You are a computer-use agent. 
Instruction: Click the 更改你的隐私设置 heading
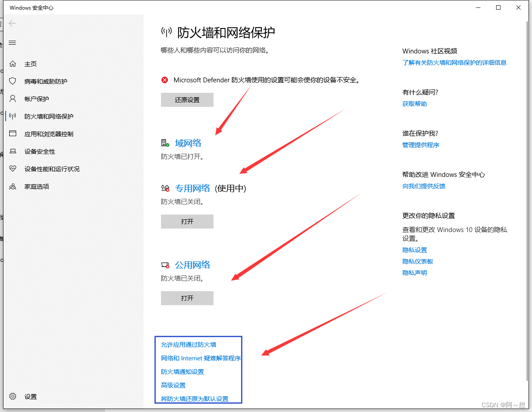click(429, 216)
